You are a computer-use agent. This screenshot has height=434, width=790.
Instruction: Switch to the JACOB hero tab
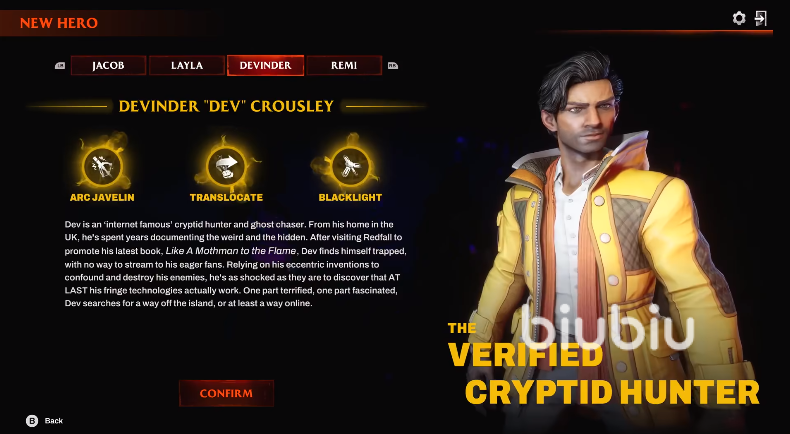(108, 66)
